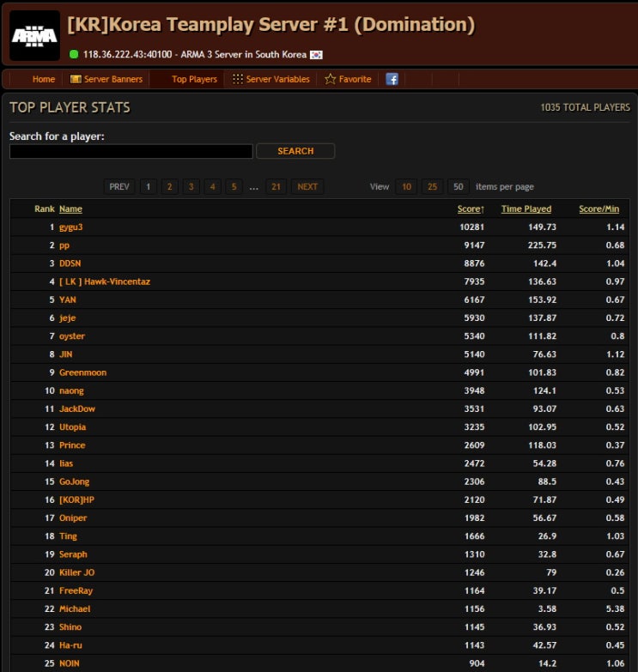Open player Seraph profile

[73, 554]
